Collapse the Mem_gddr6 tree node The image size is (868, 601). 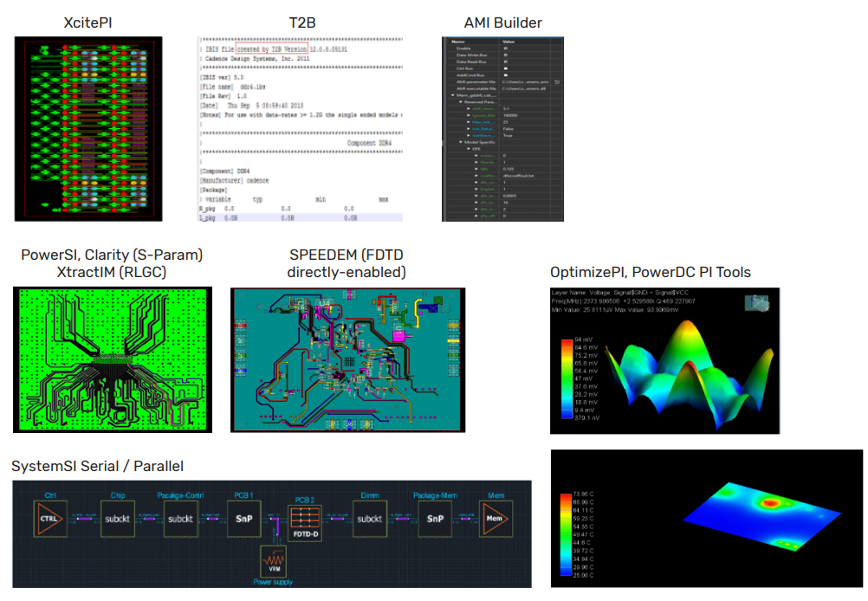coord(453,95)
